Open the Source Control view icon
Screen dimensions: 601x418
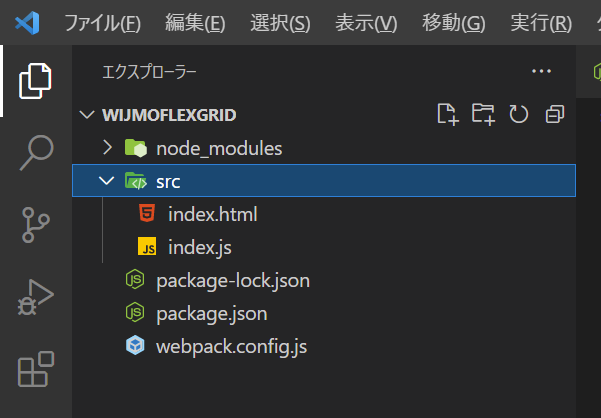36,225
